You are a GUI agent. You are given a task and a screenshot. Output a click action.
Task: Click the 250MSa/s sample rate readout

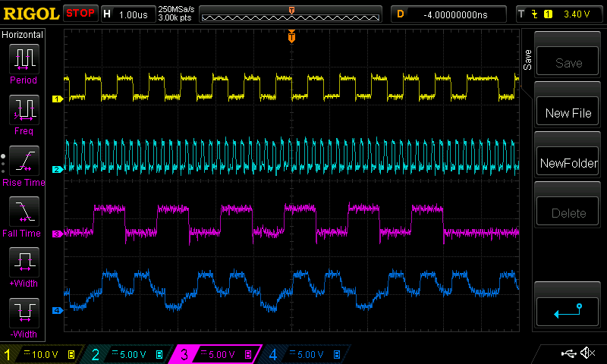coord(176,9)
